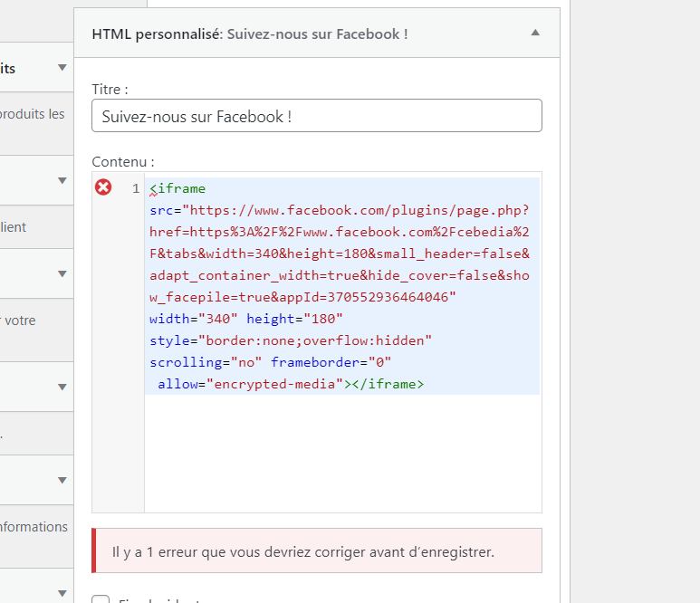This screenshot has height=603, width=700.
Task: Expand the sidebar widget above 'lient'
Action: tap(62, 180)
